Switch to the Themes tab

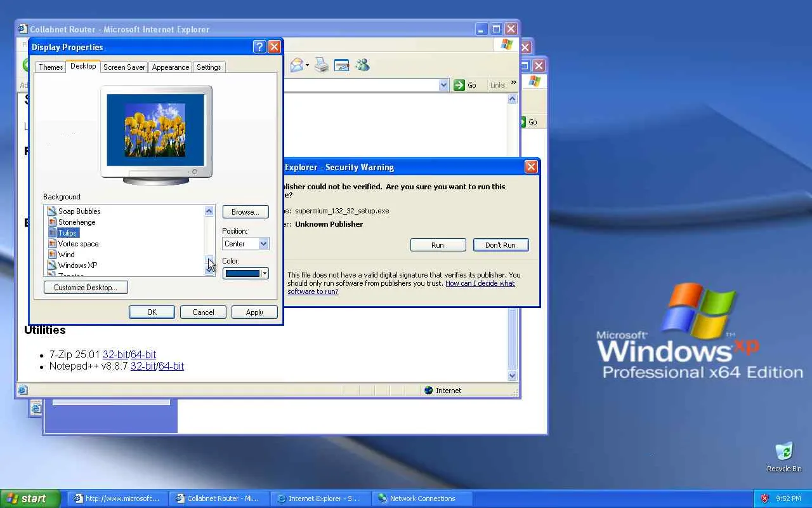click(51, 67)
